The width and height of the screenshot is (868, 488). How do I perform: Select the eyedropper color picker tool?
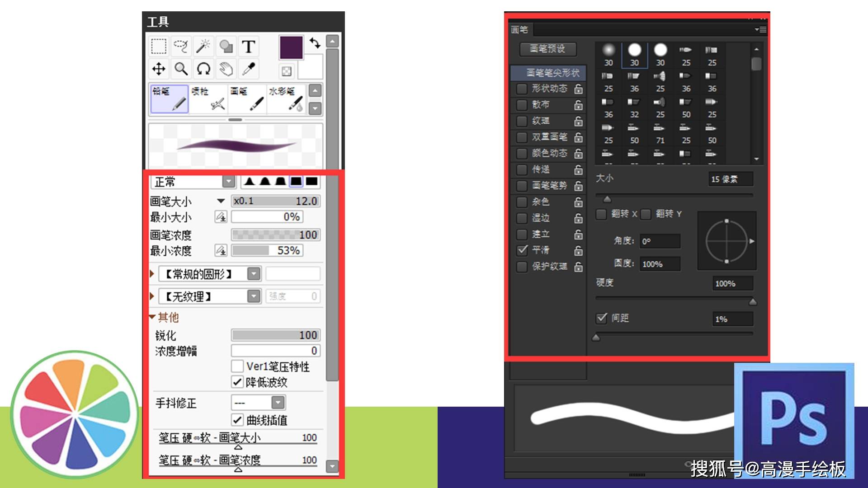point(248,69)
